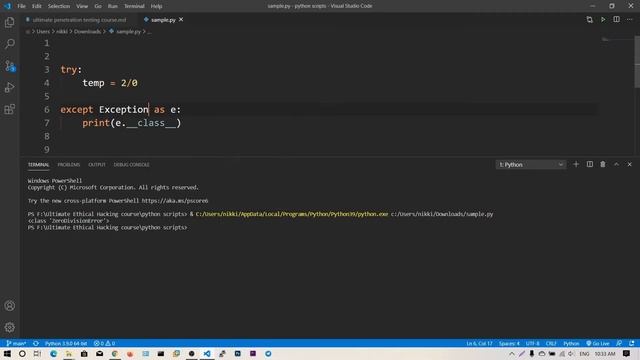Click the taskbar clock showing 10:33 AM
This screenshot has width=640, height=360.
[605, 354]
